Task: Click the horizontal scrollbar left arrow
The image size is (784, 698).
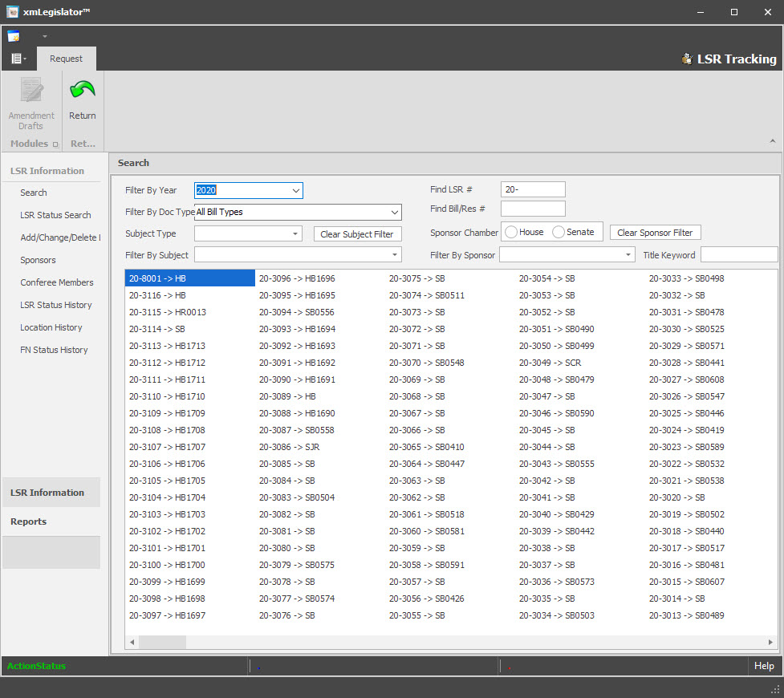Action: click(132, 642)
